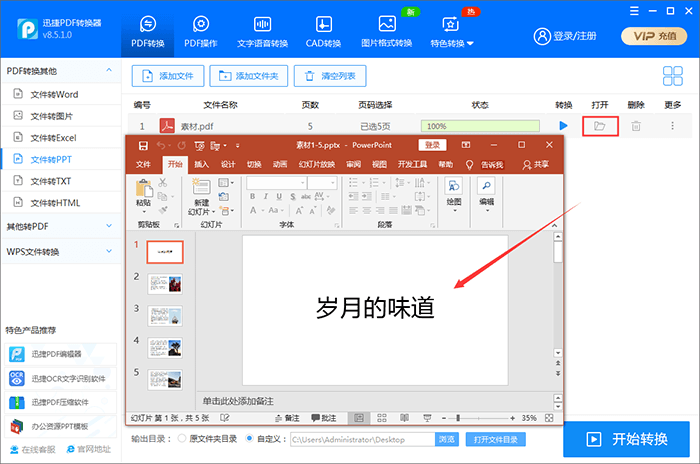The height and width of the screenshot is (464, 700).
Task: Open the 编辑 search tools
Action: (487, 195)
